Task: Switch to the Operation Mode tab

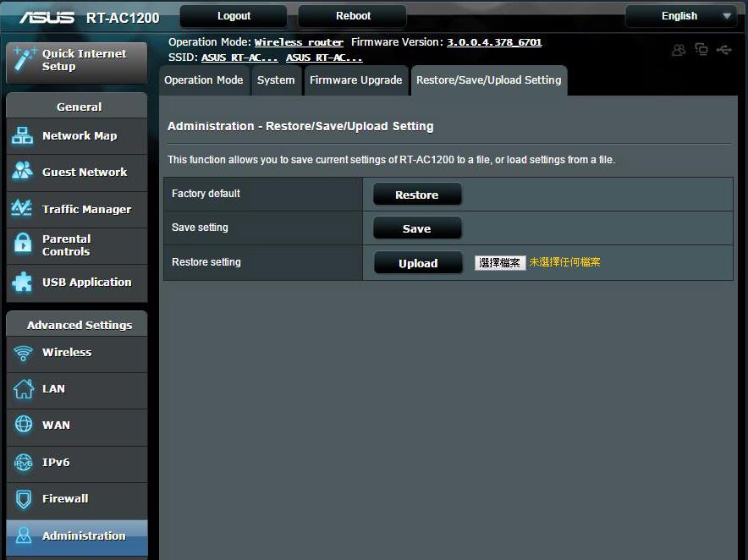Action: [204, 80]
